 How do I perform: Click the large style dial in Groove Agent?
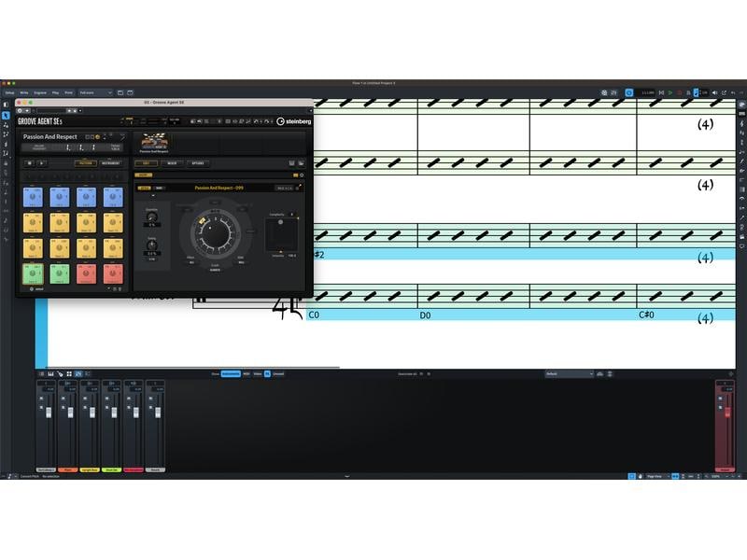click(x=215, y=232)
